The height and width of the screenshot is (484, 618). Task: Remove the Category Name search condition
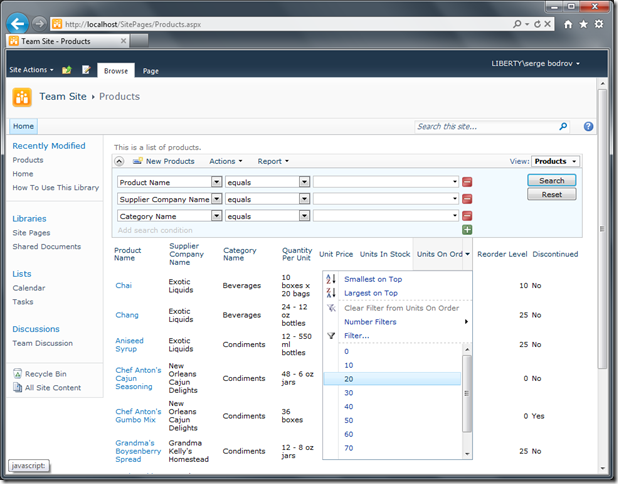coord(467,216)
